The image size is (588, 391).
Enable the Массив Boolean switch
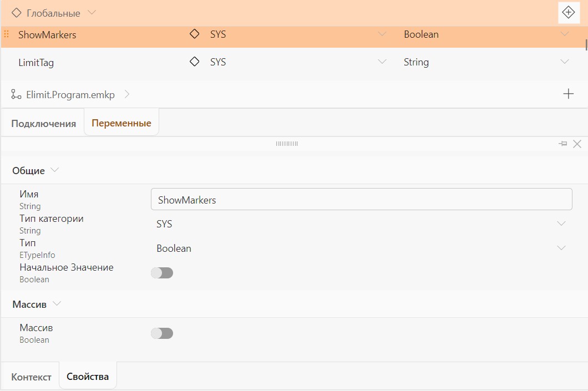[x=162, y=333]
